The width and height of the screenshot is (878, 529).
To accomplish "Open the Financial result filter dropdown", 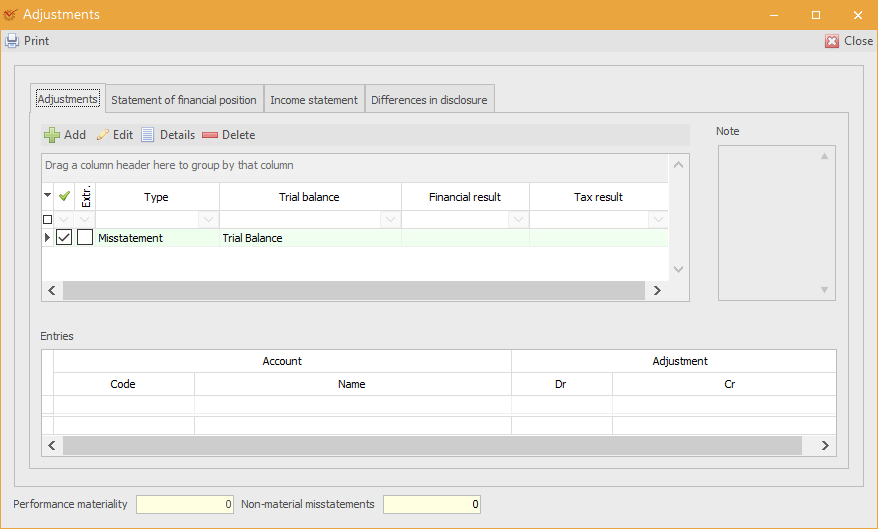I will pyautogui.click(x=519, y=219).
